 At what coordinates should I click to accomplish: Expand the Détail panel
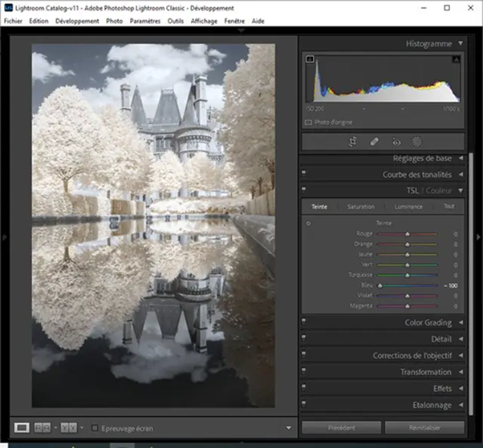(x=461, y=339)
